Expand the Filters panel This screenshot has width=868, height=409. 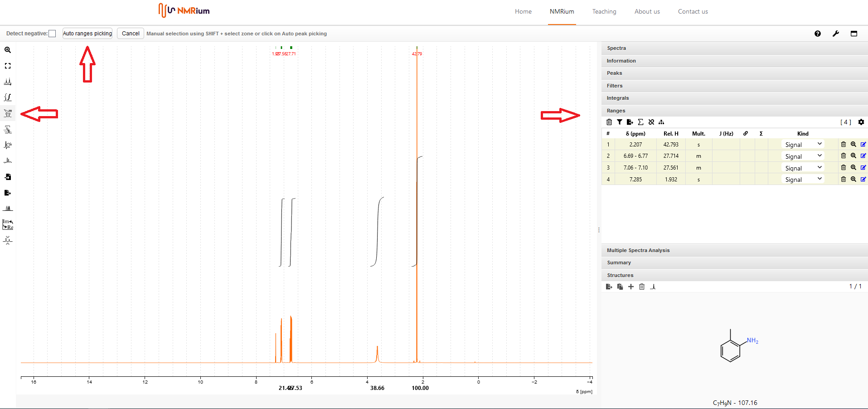point(734,86)
